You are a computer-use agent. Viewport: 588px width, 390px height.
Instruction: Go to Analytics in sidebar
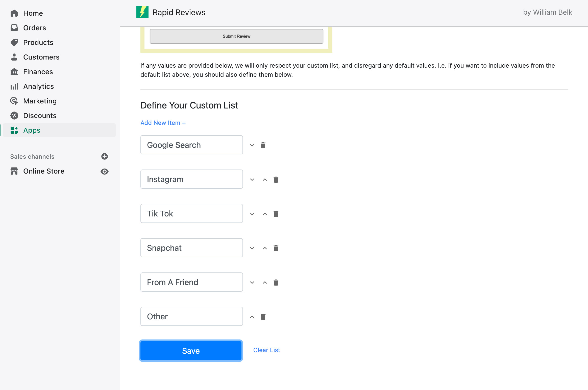(x=38, y=86)
